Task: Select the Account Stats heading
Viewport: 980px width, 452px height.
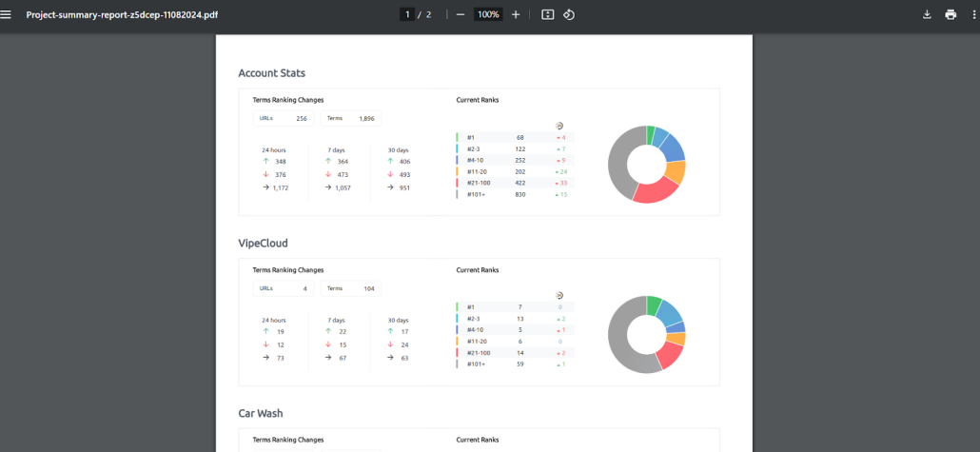Action: coord(272,73)
